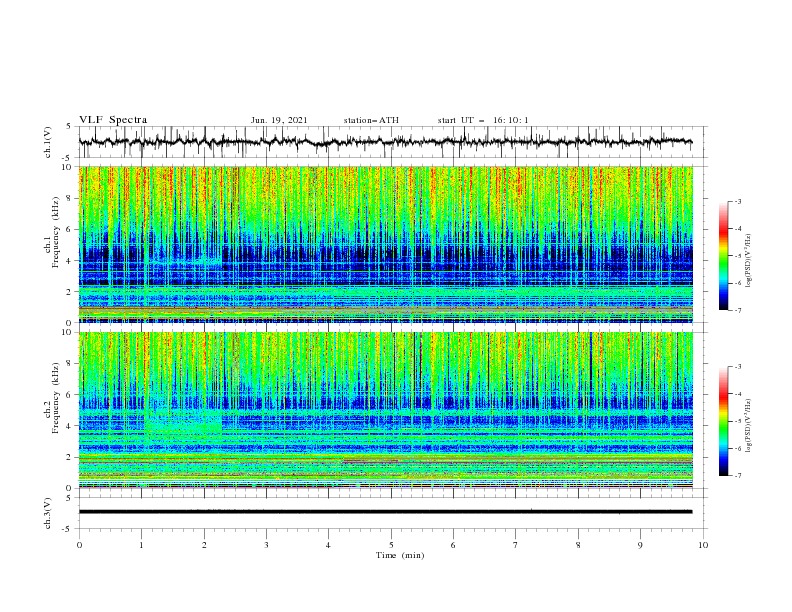The image size is (792, 612).
Task: Click the 'Time (min)' axis label
Action: 400,555
